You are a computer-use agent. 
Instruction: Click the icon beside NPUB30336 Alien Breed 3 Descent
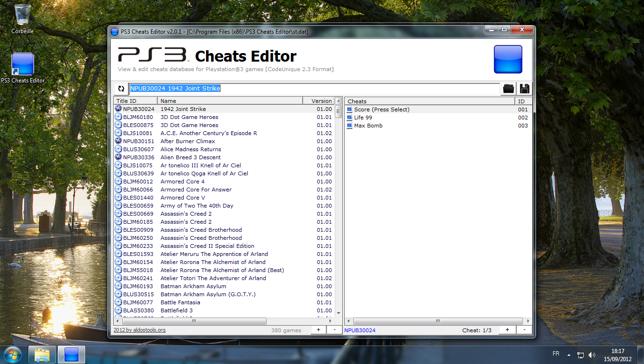coord(118,157)
